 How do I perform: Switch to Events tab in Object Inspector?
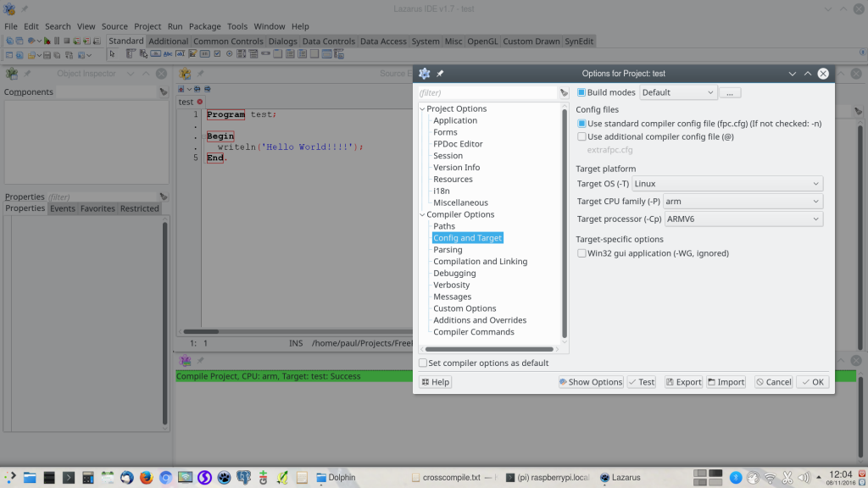point(63,208)
